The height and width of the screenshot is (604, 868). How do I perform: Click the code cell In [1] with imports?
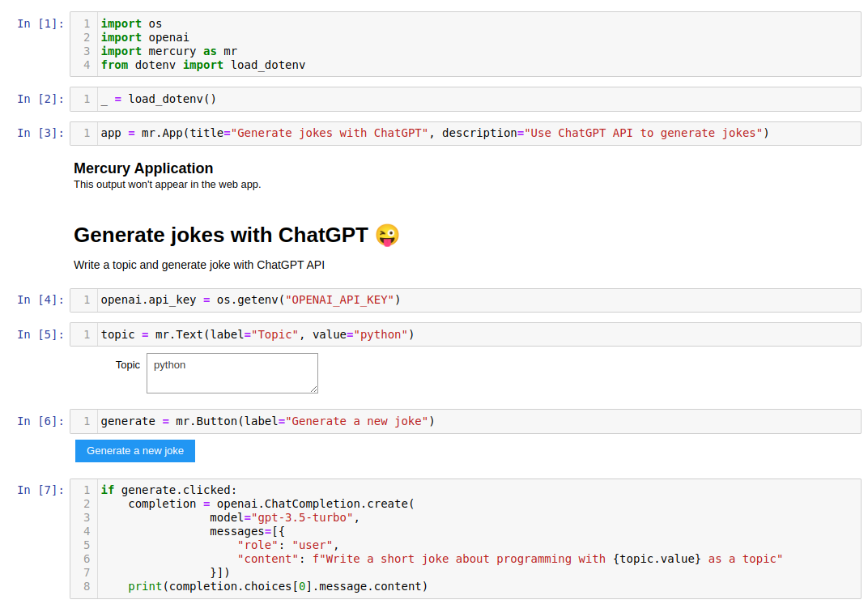465,45
